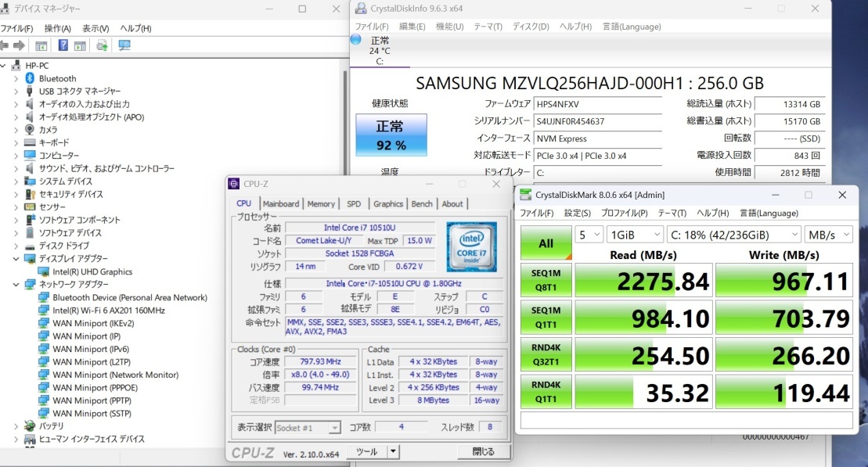Click the forward arrow in Device Manager toolbar
The height and width of the screenshot is (467, 868).
click(x=19, y=45)
